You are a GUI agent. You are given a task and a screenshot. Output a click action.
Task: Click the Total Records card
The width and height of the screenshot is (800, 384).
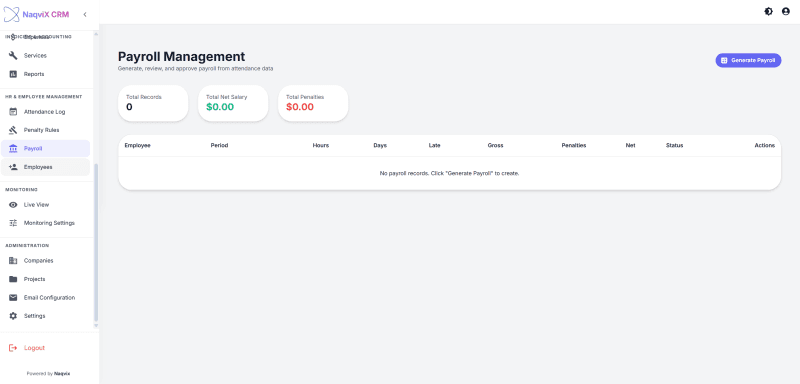point(153,103)
